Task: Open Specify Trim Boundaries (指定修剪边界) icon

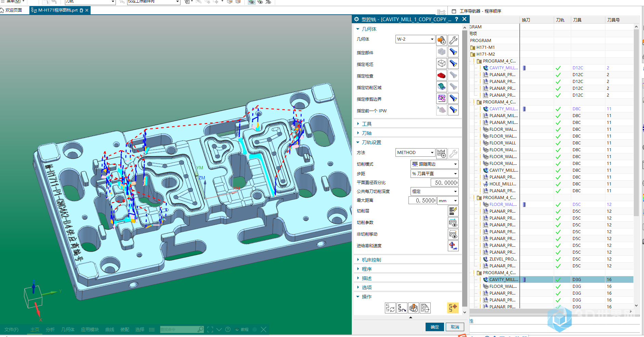Action: click(x=441, y=98)
